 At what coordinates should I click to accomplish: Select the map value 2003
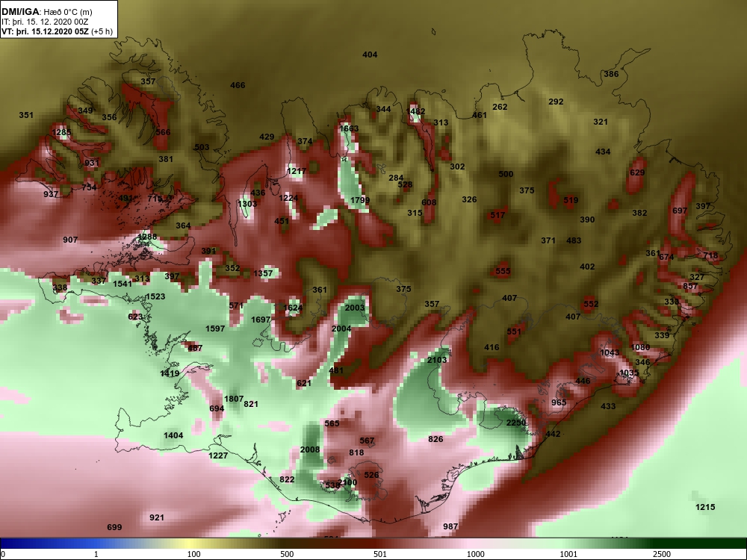click(354, 308)
